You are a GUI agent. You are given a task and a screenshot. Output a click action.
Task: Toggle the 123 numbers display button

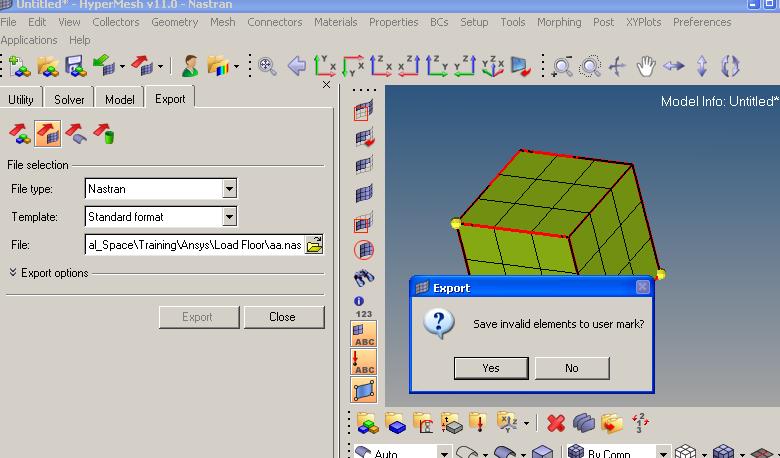[364, 314]
